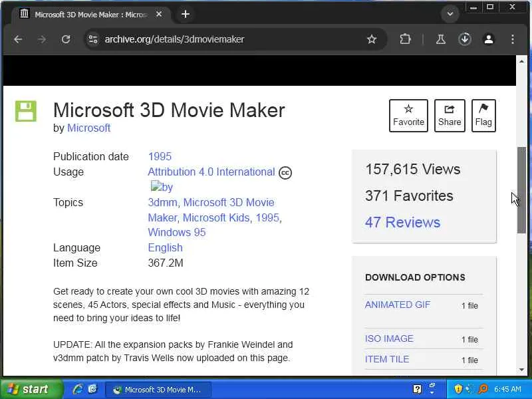532x399 pixels.
Task: Download the ANIMATED GIF option
Action: click(398, 305)
